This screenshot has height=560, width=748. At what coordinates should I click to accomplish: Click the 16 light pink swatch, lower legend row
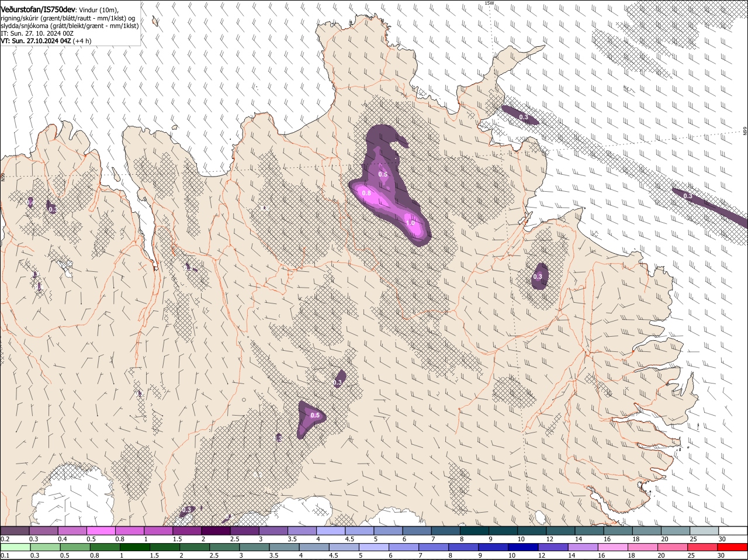click(612, 547)
